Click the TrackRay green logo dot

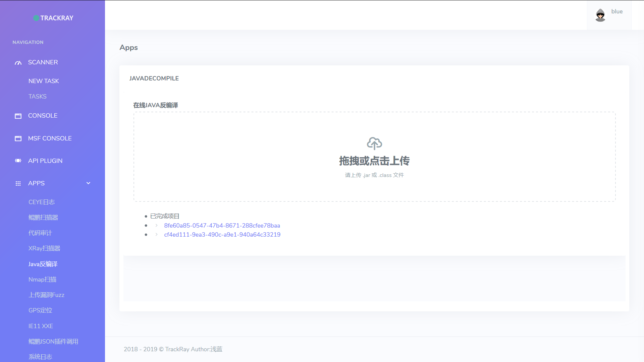pos(36,18)
